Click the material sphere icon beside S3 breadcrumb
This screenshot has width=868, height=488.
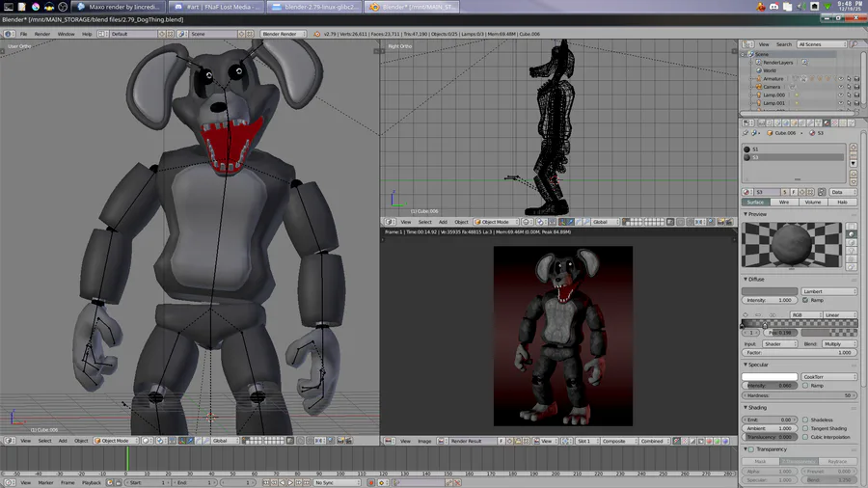812,133
